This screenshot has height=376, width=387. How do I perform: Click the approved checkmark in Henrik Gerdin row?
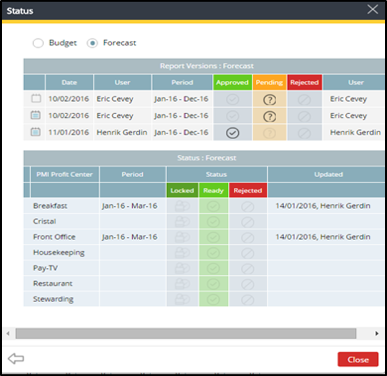(233, 133)
